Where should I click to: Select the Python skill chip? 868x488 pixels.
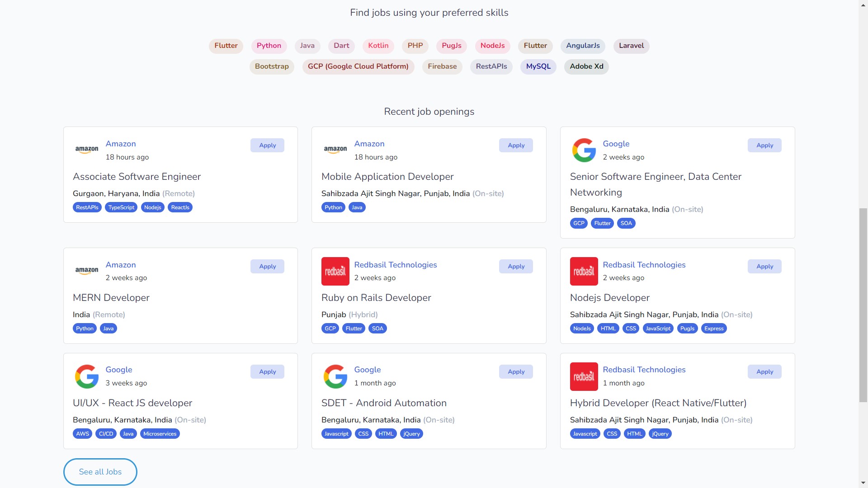269,46
